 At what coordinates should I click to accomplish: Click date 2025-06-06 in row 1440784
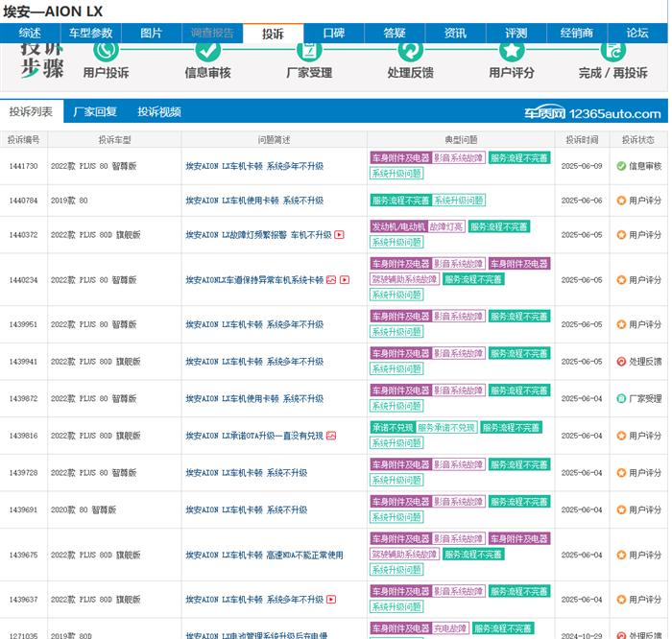pos(582,201)
